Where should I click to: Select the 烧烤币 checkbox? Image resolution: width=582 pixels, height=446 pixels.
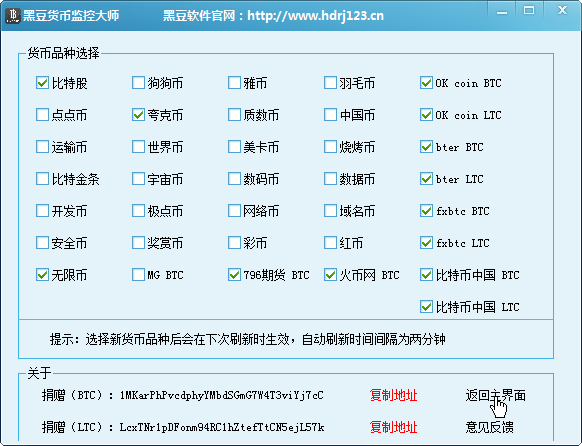330,147
